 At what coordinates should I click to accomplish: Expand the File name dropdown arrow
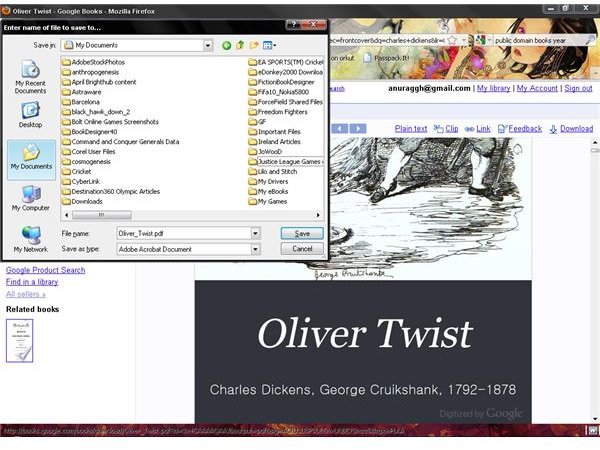(256, 233)
